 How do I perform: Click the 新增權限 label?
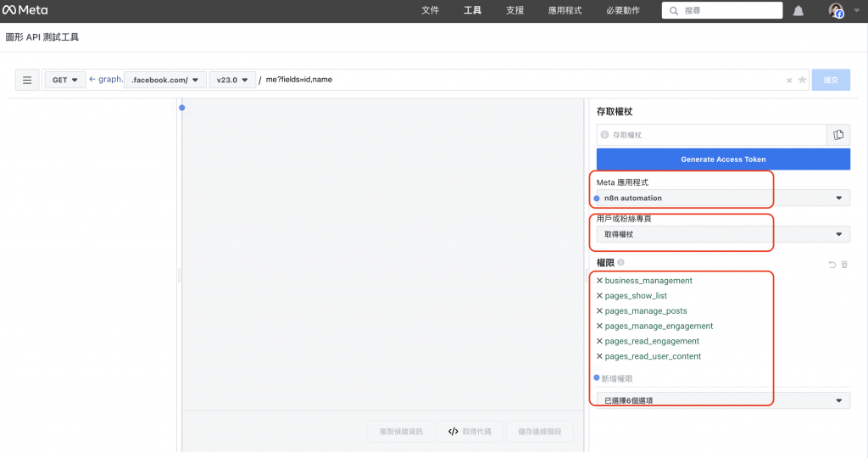coord(617,379)
